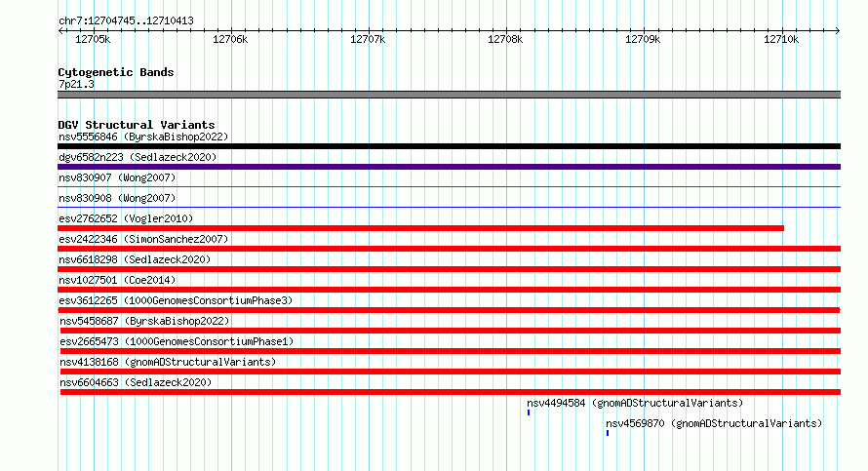Select the red nsv5458687 variant bar
The width and height of the screenshot is (868, 471).
451,331
